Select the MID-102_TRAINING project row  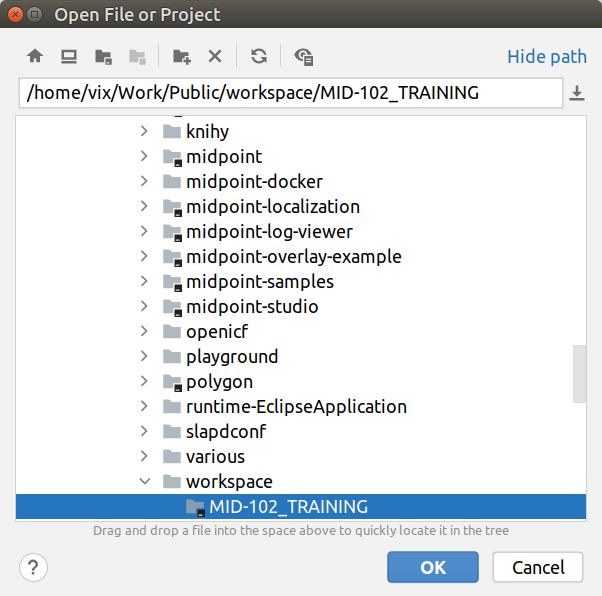click(301, 507)
